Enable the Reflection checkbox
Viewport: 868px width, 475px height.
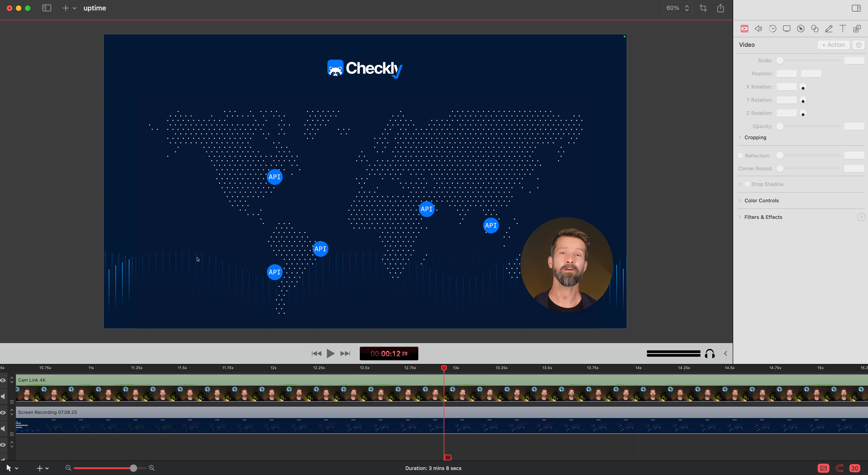(740, 155)
